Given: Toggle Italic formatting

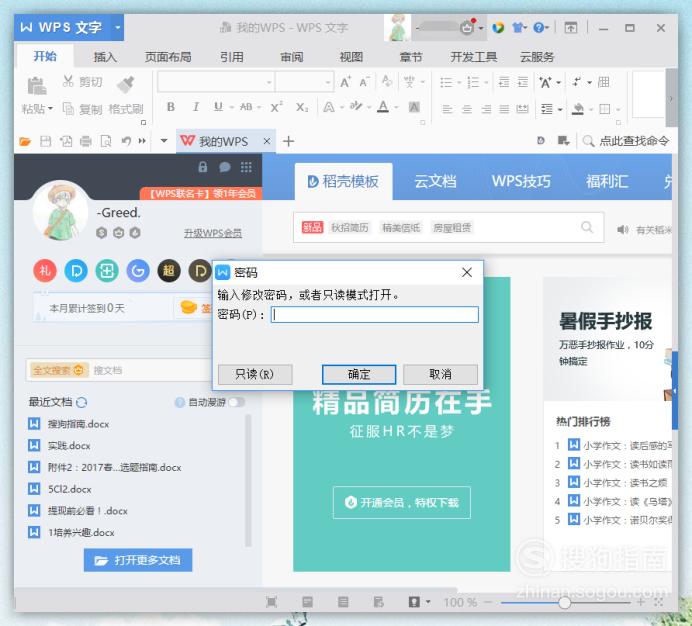Looking at the screenshot, I should [x=196, y=107].
